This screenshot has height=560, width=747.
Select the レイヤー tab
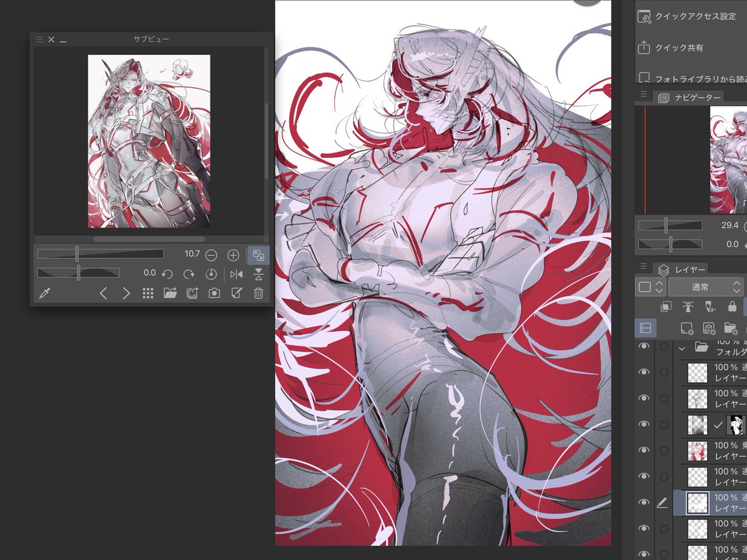point(681,269)
